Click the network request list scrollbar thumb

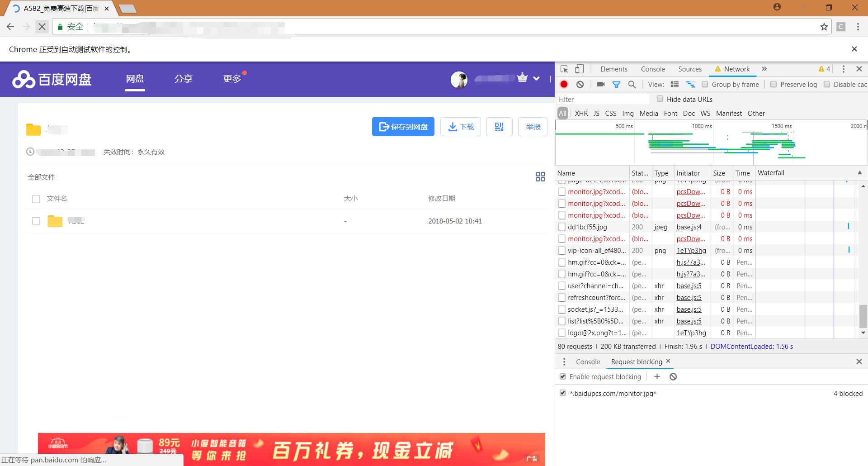863,316
